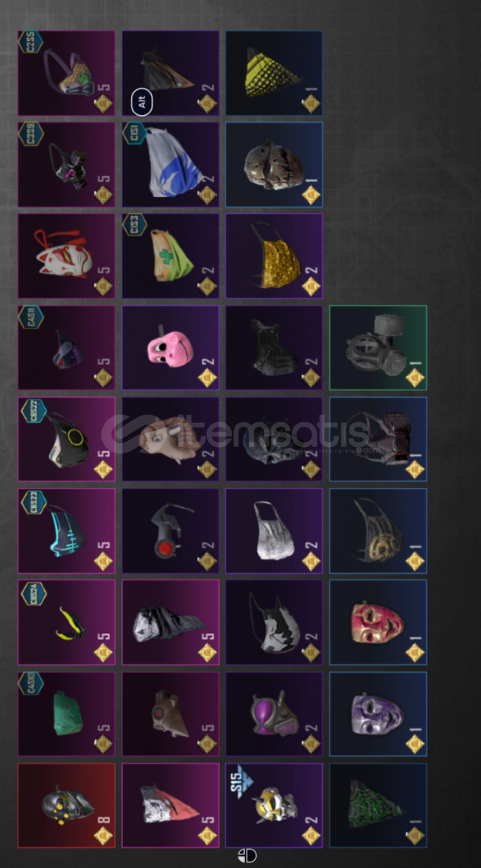Select the red and gold theatrical mask
481x868 pixels.
coord(378,622)
